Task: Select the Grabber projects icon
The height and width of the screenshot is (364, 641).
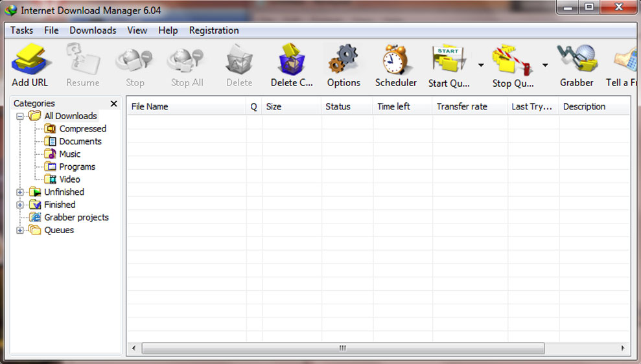Action: (x=35, y=218)
